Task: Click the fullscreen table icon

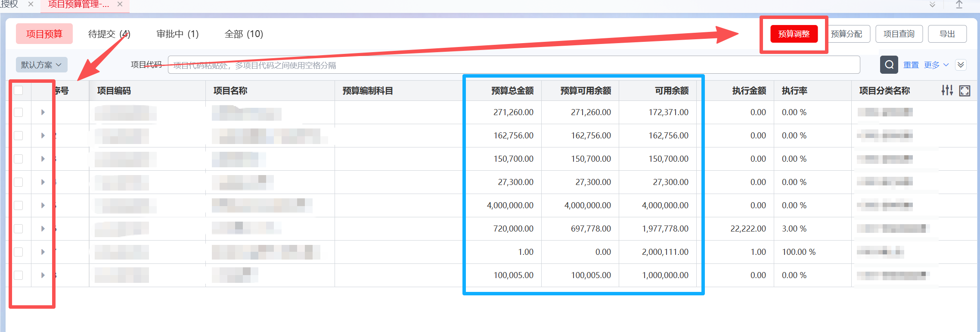Action: coord(965,91)
